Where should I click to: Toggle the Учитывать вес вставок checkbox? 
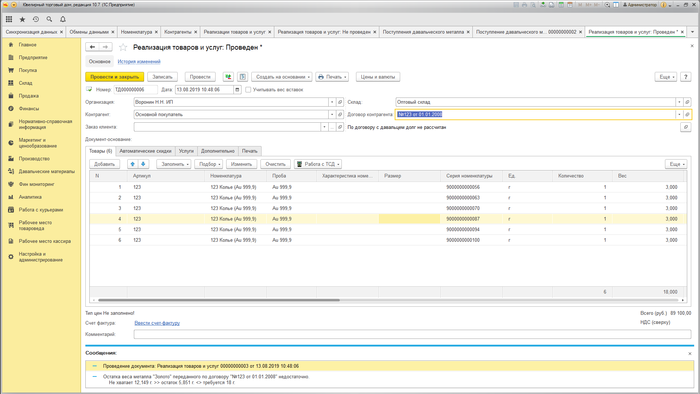click(x=248, y=90)
